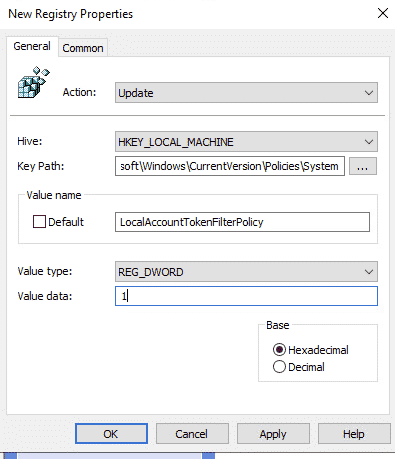Click the Cancel button
395x459 pixels.
point(192,434)
